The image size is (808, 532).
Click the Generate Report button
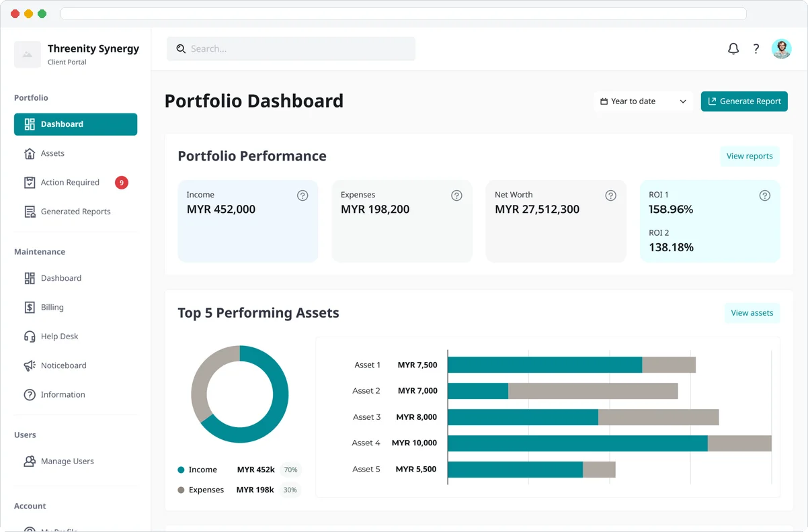tap(744, 101)
